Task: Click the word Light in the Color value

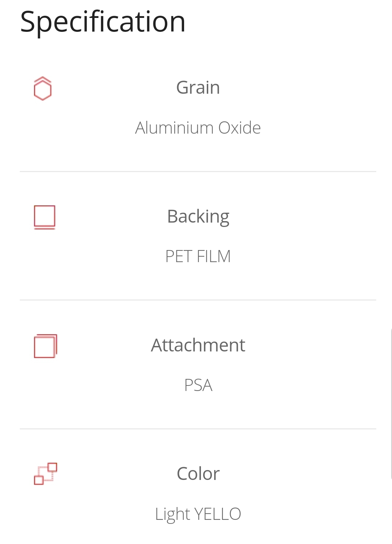Action: (172, 514)
